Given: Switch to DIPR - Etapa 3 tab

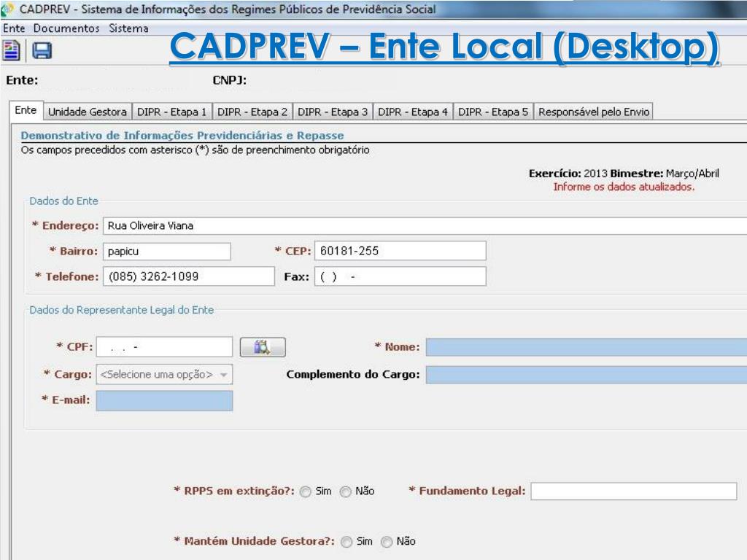Looking at the screenshot, I should click(333, 112).
